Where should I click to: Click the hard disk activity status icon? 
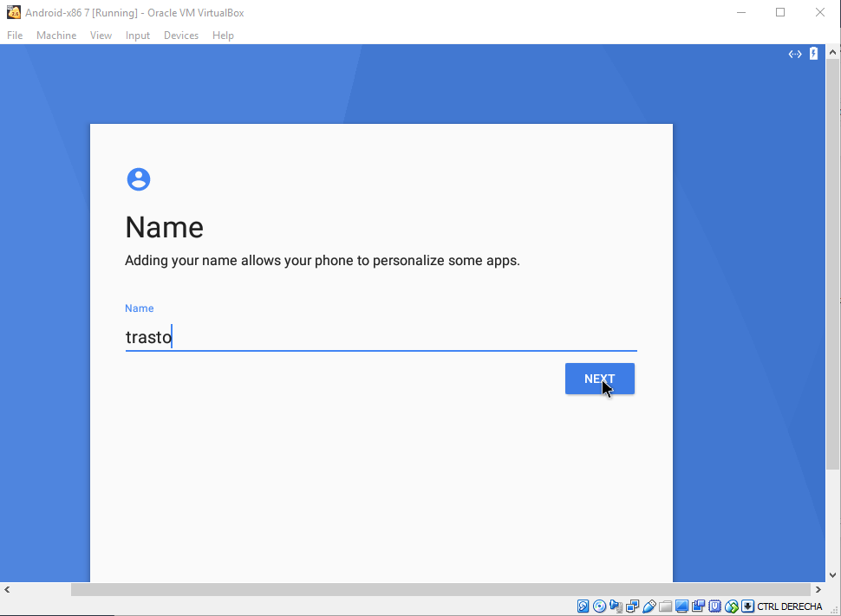(x=583, y=606)
